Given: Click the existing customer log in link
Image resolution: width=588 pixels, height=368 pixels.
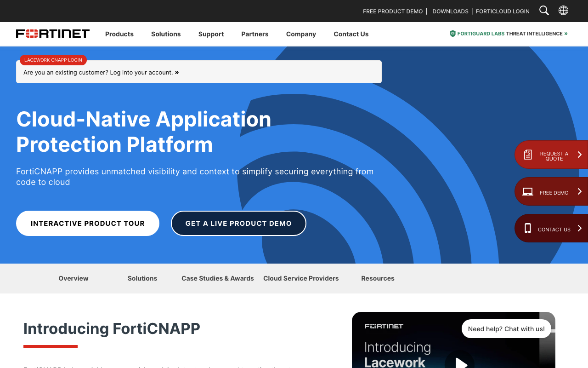Looking at the screenshot, I should click(101, 72).
